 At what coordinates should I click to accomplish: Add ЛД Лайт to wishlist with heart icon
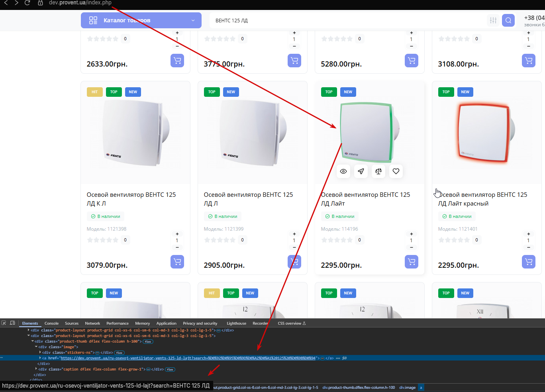396,171
